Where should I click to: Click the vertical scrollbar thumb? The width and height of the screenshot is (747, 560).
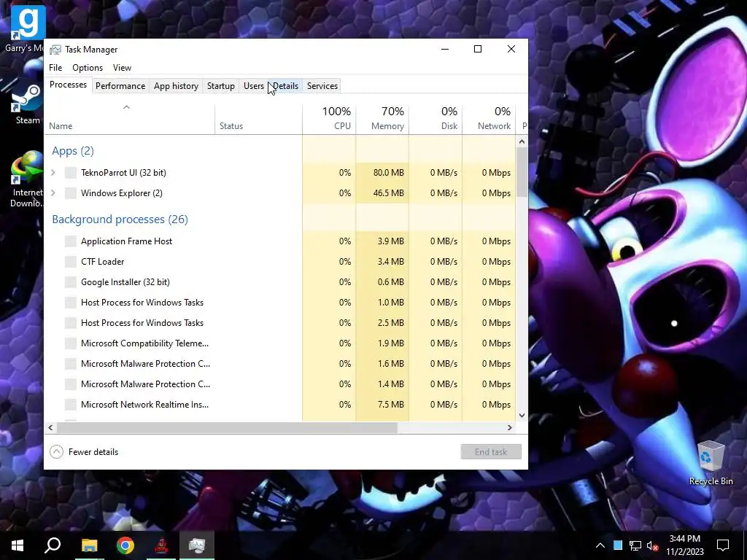[x=522, y=171]
